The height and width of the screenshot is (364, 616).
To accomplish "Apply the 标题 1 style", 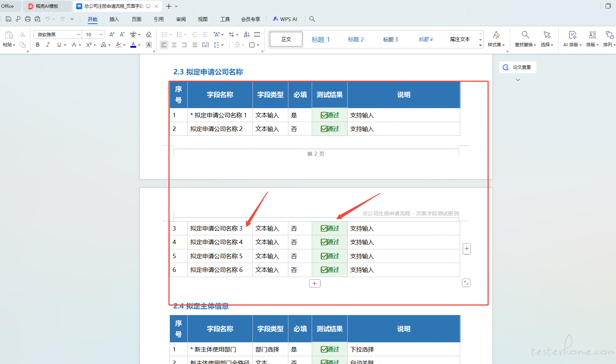I will [x=321, y=39].
